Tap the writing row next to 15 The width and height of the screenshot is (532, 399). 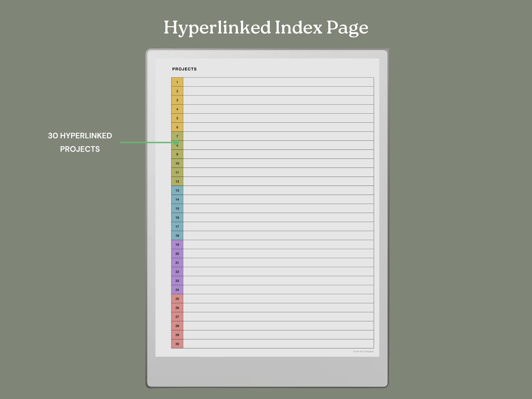[278, 209]
